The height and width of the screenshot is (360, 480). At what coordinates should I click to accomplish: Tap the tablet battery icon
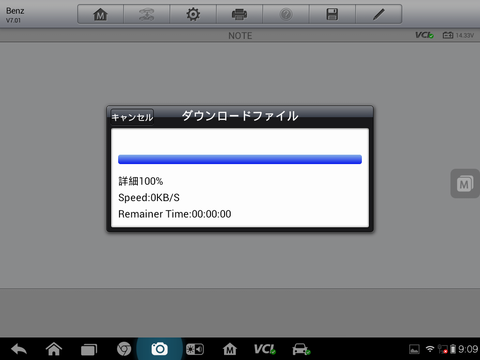click(453, 349)
